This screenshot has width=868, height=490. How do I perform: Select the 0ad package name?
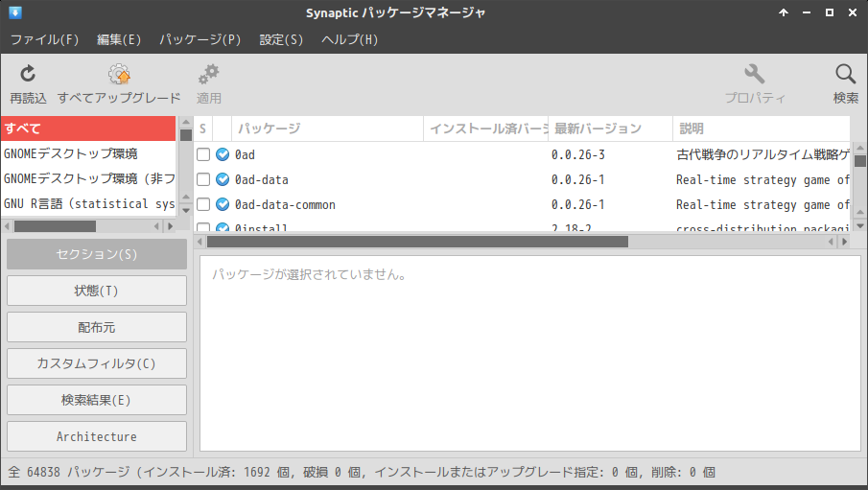245,154
